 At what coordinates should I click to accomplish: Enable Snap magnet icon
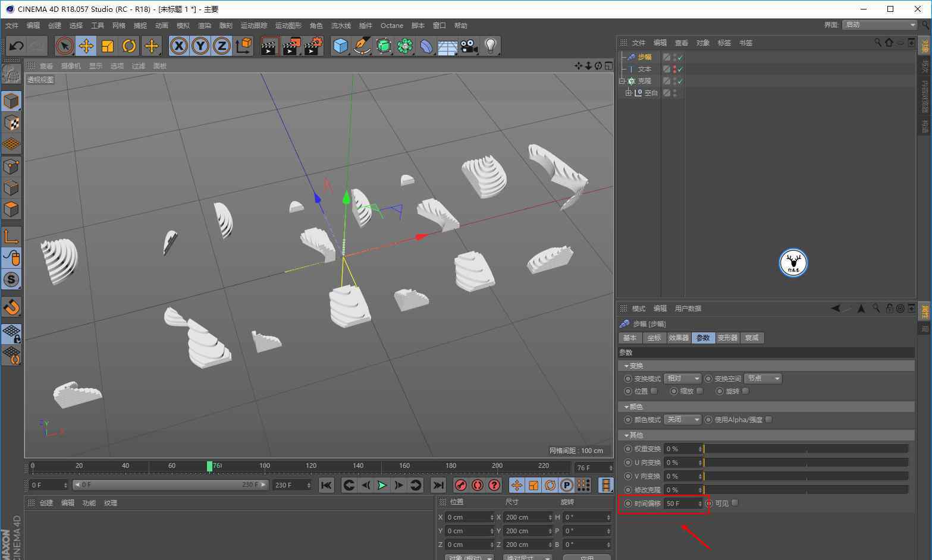pos(11,307)
